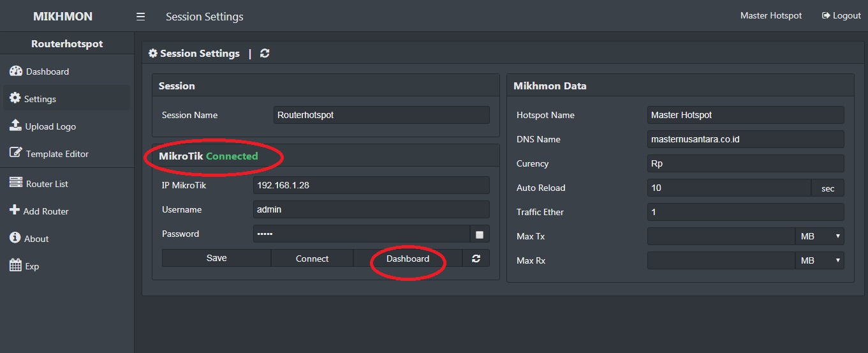Click the Max Tx value field
This screenshot has width=868, height=353.
click(721, 236)
